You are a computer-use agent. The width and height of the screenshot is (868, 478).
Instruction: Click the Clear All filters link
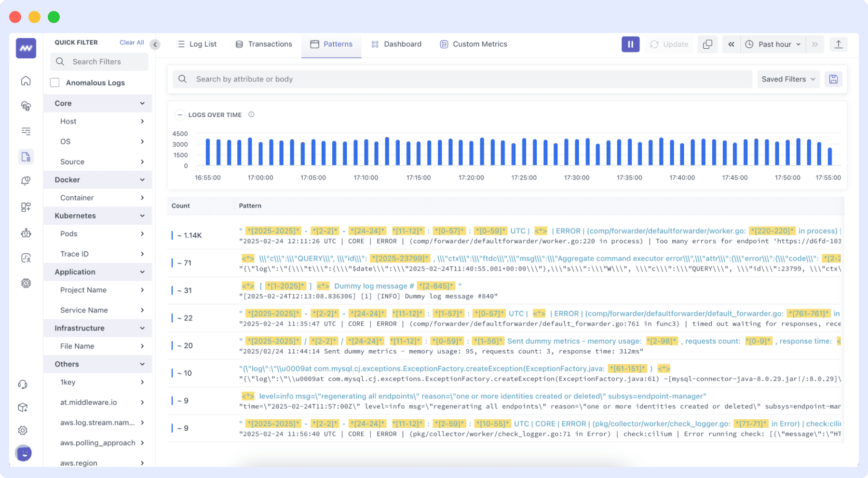tap(131, 42)
